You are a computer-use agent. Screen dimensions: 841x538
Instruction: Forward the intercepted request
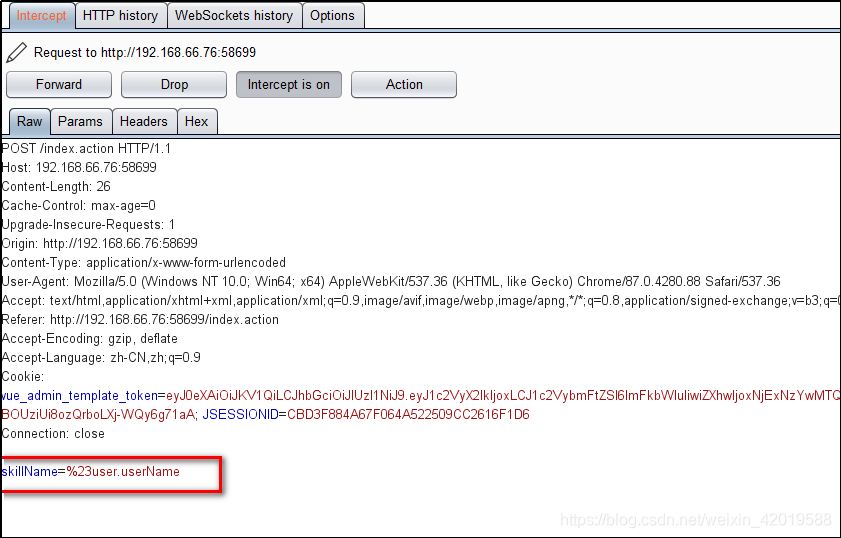(x=59, y=85)
